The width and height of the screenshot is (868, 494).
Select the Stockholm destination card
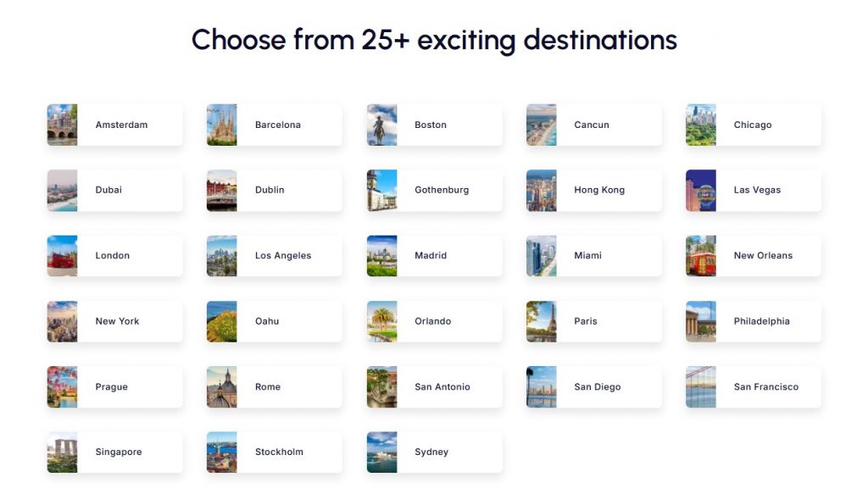click(273, 452)
